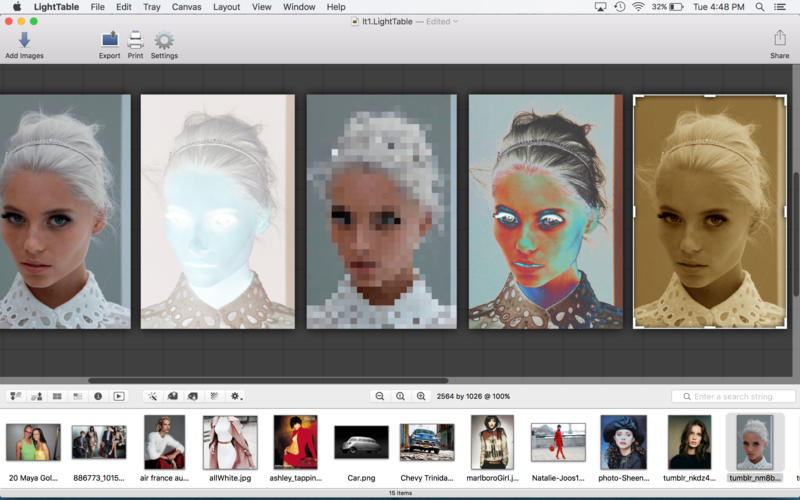
Task: Click the Add Images toolbar icon
Action: pos(24,40)
